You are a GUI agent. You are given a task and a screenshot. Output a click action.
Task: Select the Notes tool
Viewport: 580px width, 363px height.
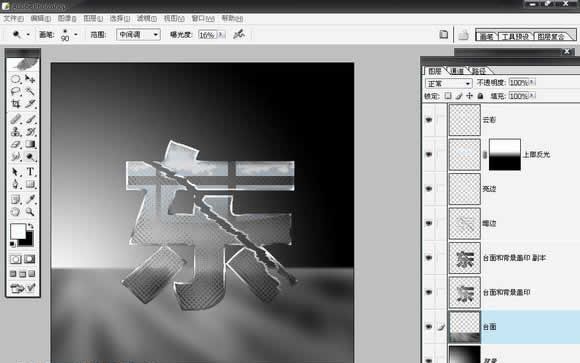click(x=15, y=200)
